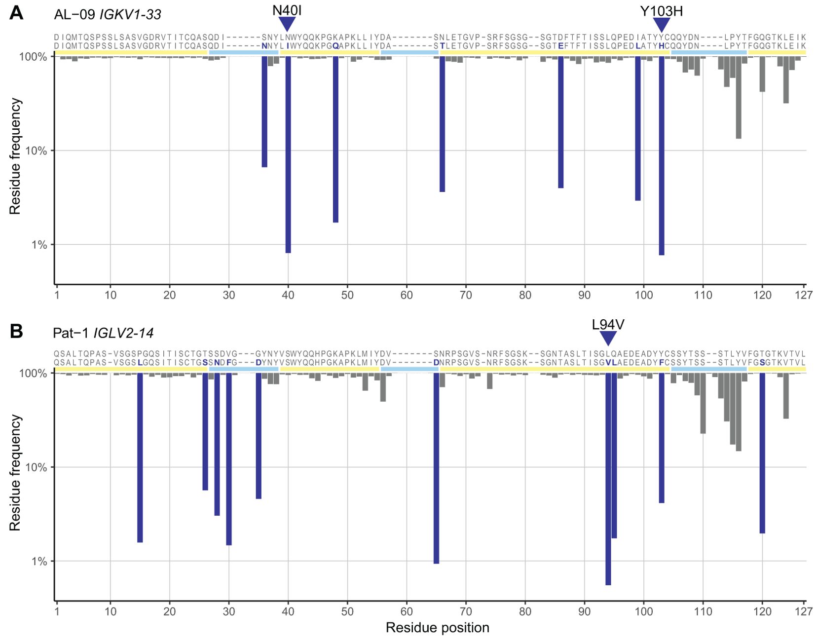The height and width of the screenshot is (644, 816).
Task: Click the panel letter B
Action: (16, 331)
